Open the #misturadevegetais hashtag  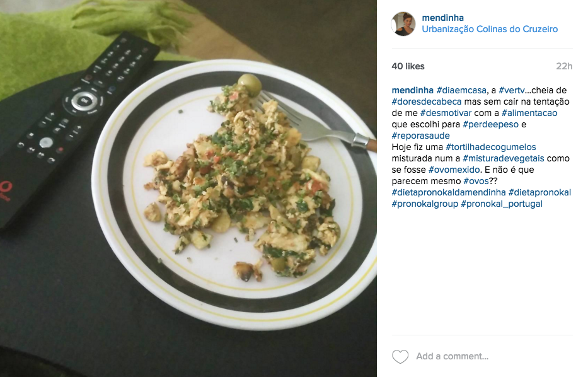(x=504, y=158)
